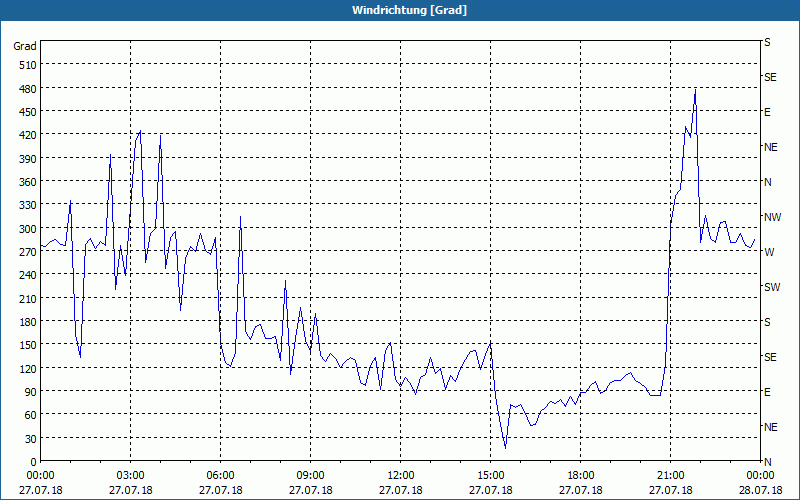Screen dimensions: 800x500
Task: Click the 'Windrichtung [Grad]' chart title
Action: coord(409,10)
